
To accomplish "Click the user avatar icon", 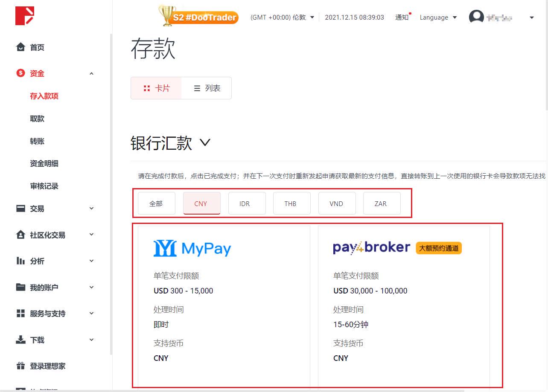I will 476,17.
